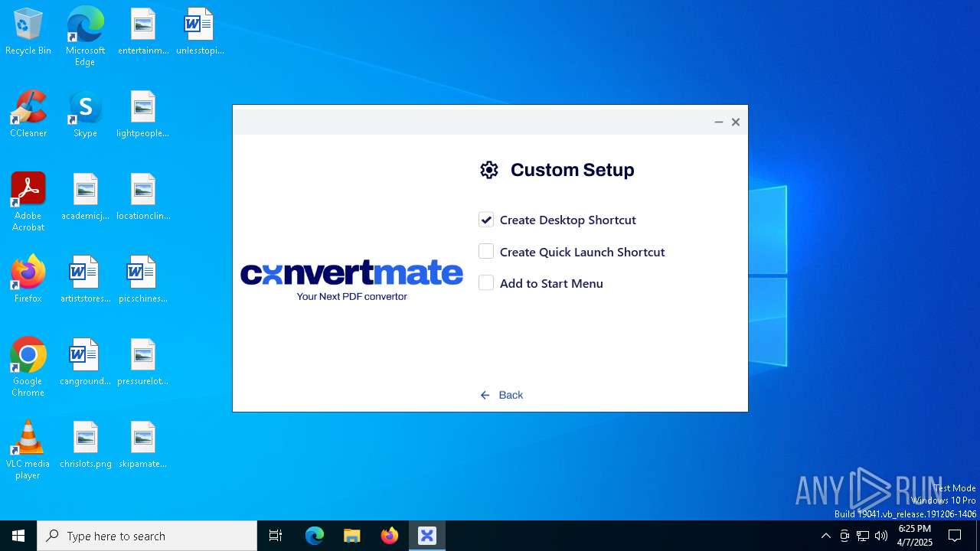Click the Custom Setup gear icon

pyautogui.click(x=488, y=170)
